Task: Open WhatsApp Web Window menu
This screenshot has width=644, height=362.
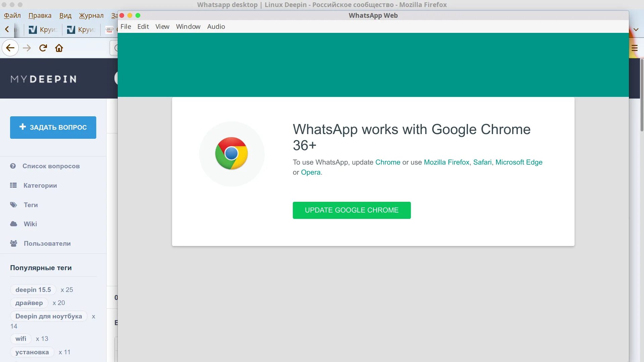Action: click(x=188, y=26)
